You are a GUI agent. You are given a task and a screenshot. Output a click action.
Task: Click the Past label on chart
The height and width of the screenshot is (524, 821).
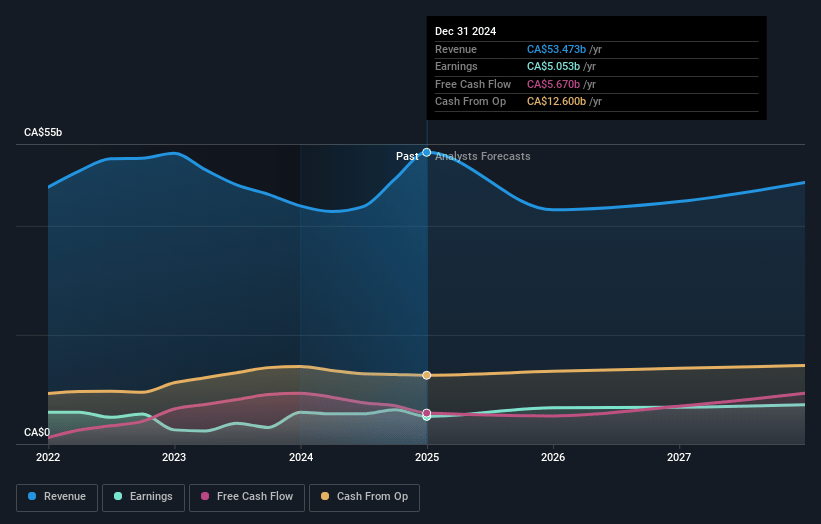(407, 156)
